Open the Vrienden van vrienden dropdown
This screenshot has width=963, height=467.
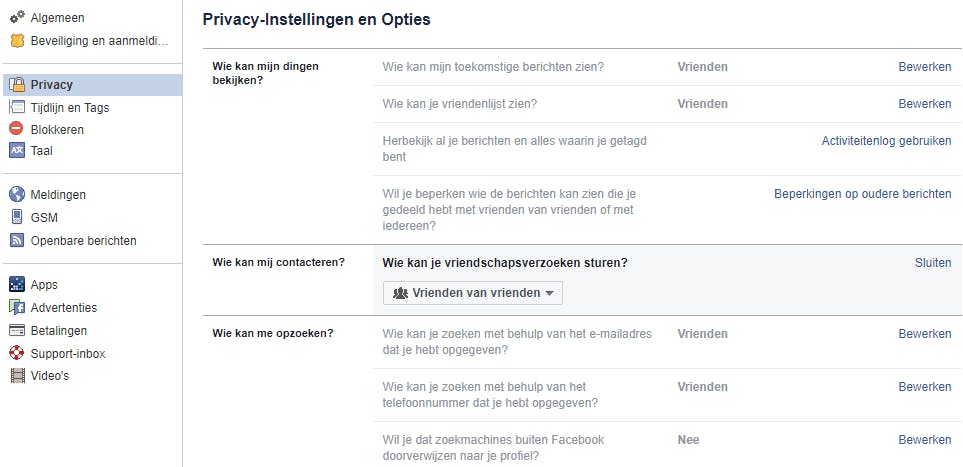473,293
